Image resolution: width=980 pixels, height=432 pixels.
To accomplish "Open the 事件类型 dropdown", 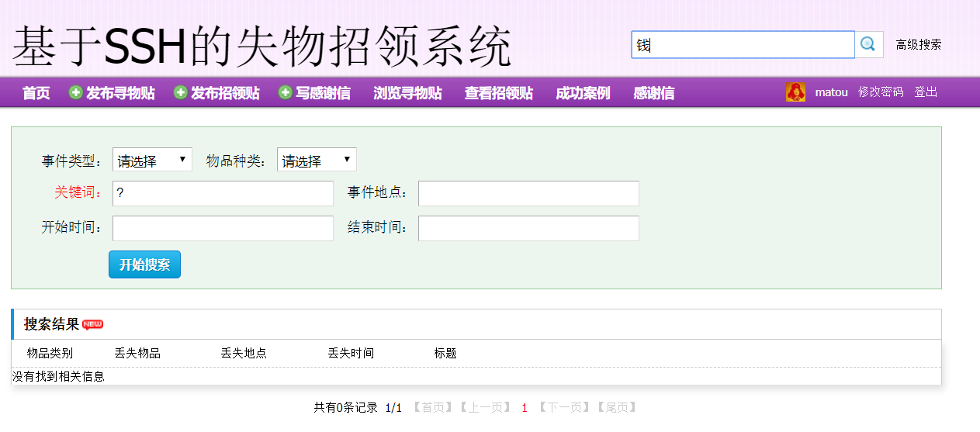I will click(x=152, y=160).
